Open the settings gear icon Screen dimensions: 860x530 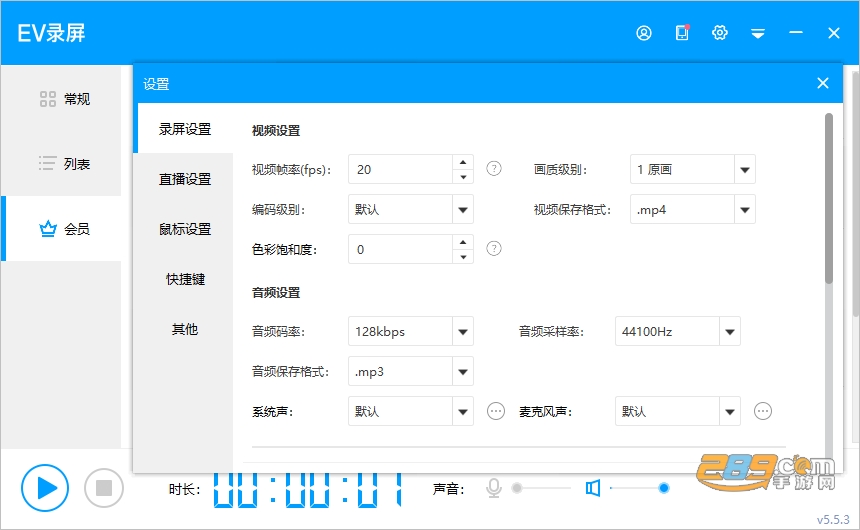click(720, 33)
